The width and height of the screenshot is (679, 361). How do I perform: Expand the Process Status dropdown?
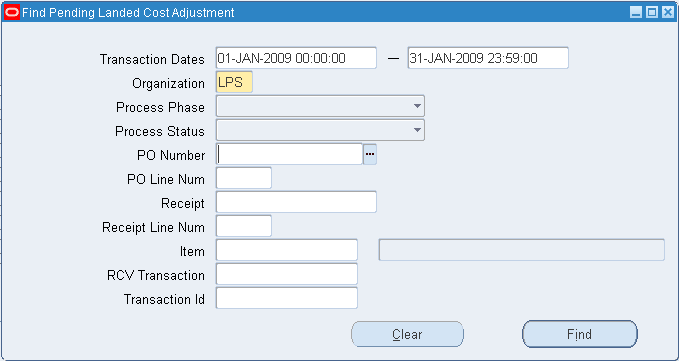(320, 130)
